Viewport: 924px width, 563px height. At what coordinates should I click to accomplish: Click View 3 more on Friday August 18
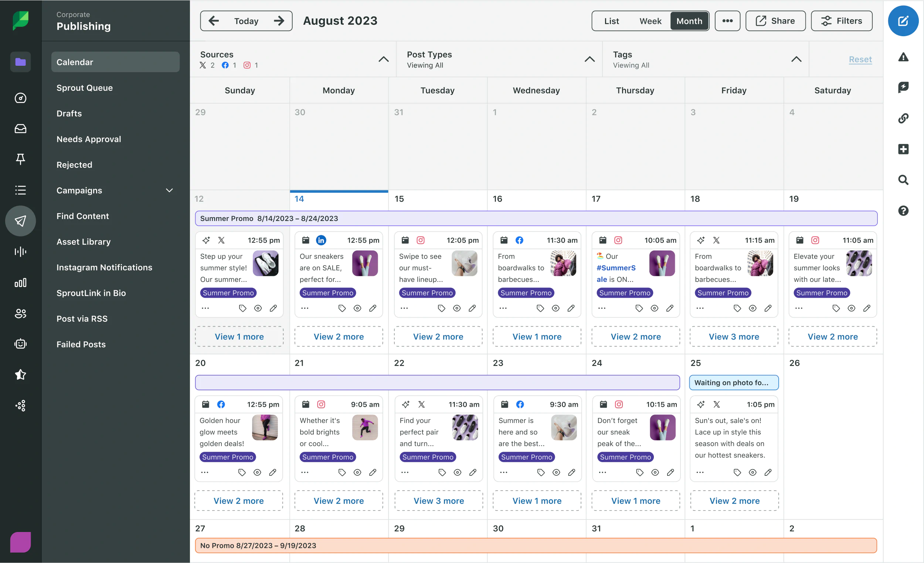point(734,337)
